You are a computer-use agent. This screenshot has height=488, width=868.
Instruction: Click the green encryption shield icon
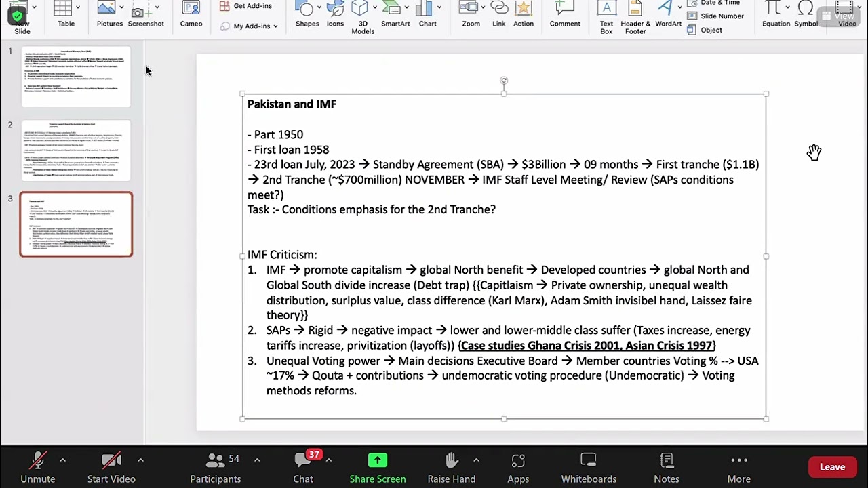(17, 16)
